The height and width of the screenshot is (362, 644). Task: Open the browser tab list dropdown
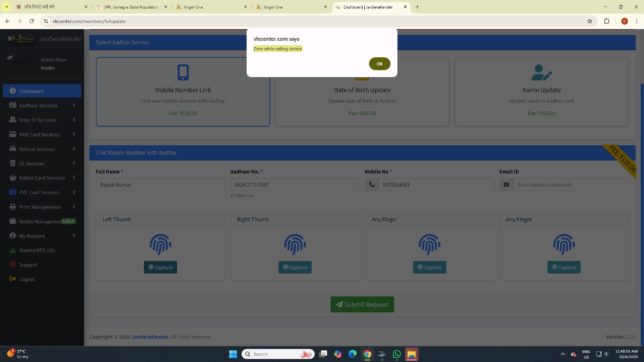coord(7,7)
